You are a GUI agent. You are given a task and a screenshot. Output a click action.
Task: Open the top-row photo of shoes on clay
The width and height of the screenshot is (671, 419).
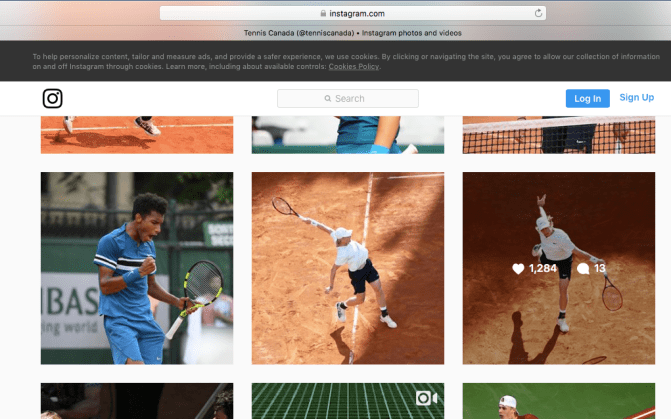[137, 135]
